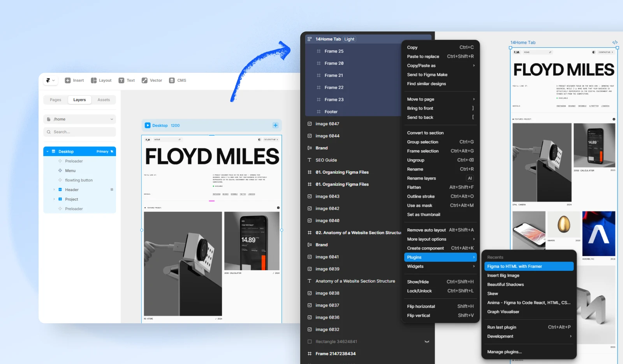Collapse the Desktop layer tree
Viewport: 623px width, 364px height.
tap(48, 151)
